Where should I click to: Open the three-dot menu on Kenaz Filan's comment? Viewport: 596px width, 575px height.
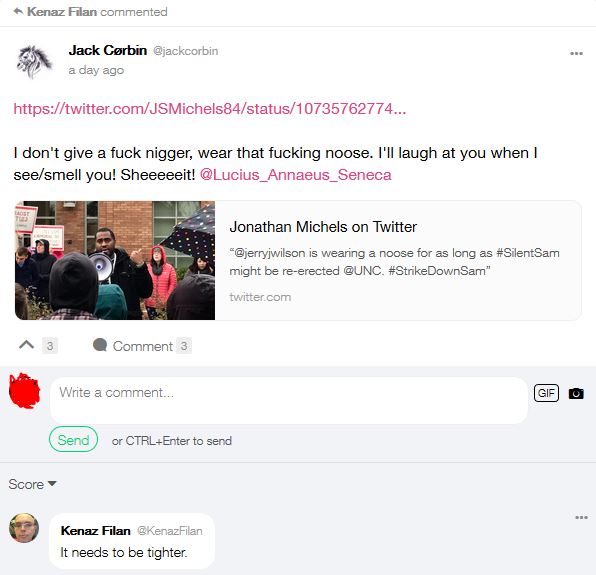[x=581, y=518]
